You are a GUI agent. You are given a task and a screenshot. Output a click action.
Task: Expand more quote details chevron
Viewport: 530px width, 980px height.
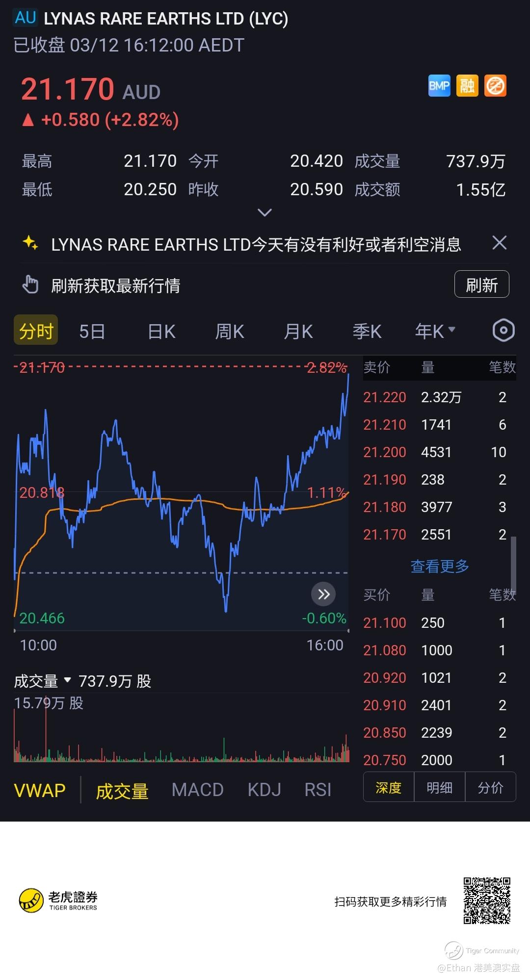pos(265,212)
